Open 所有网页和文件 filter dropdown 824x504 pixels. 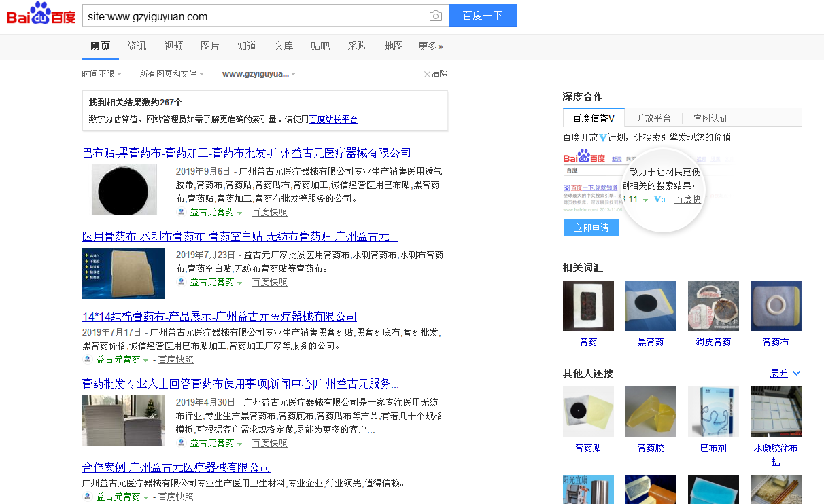click(172, 74)
